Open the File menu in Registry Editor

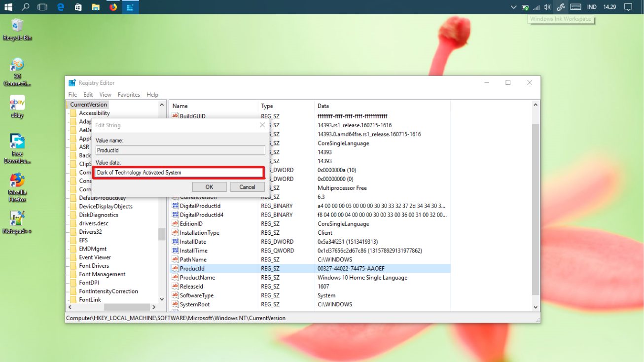(x=72, y=94)
